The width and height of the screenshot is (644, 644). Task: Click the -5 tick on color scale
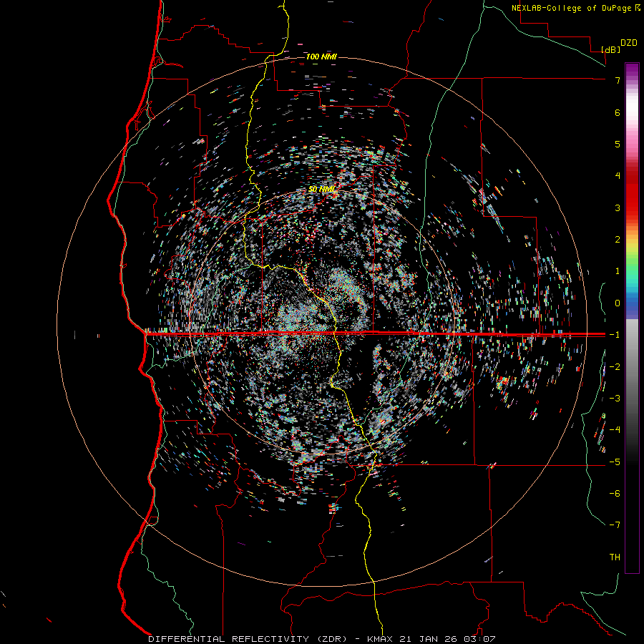click(x=615, y=462)
